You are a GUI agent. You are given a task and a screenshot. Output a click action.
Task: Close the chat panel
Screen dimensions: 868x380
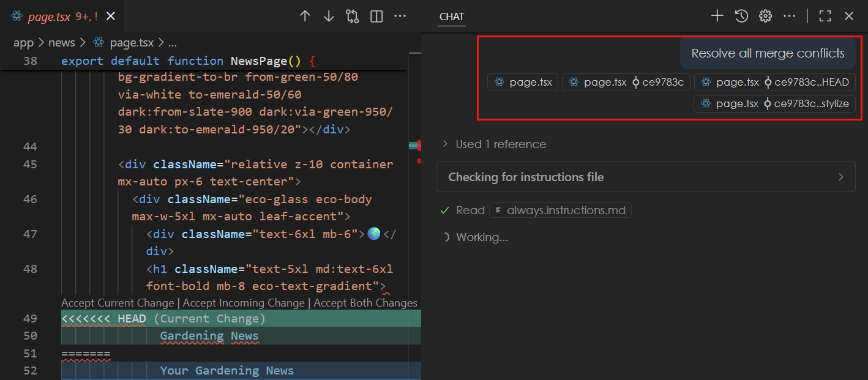849,17
